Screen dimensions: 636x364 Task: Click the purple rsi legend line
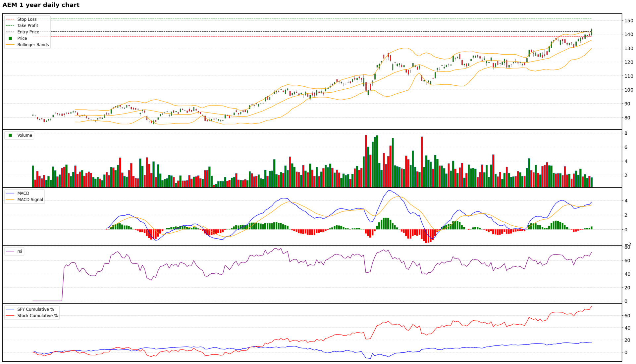(x=10, y=251)
